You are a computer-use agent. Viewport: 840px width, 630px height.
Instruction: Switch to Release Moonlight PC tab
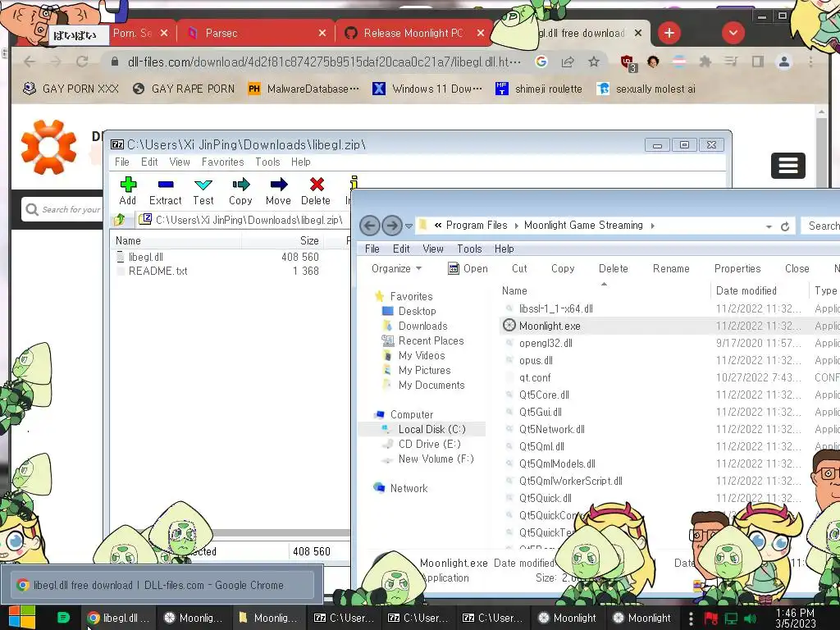coord(413,33)
